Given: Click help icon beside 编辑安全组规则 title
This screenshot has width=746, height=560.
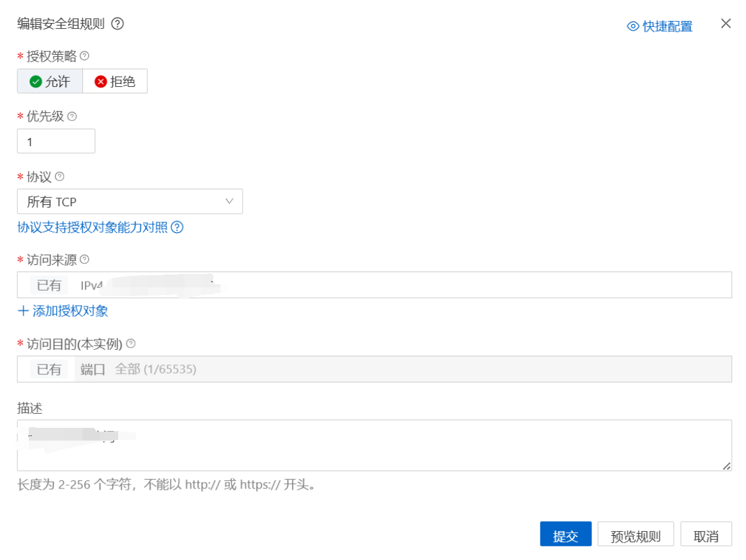Looking at the screenshot, I should [118, 24].
